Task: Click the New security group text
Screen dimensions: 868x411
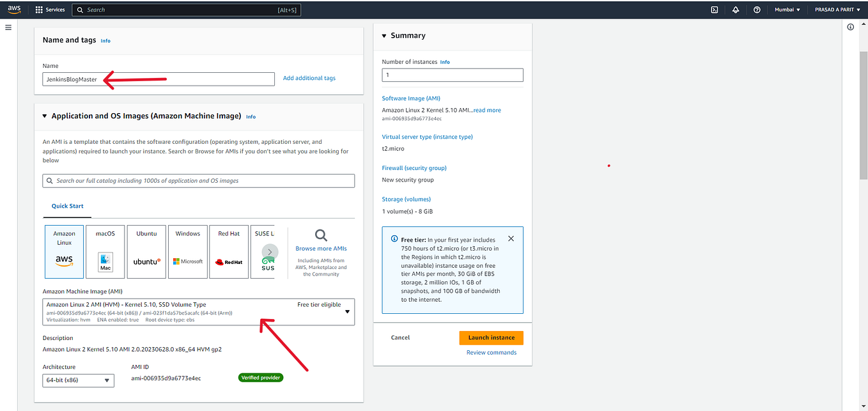Action: 408,180
